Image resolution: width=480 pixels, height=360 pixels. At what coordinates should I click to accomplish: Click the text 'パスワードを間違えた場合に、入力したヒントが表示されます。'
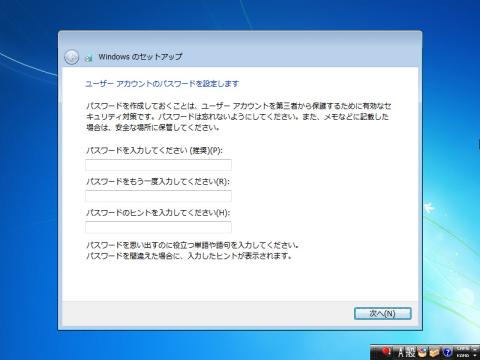point(189,256)
